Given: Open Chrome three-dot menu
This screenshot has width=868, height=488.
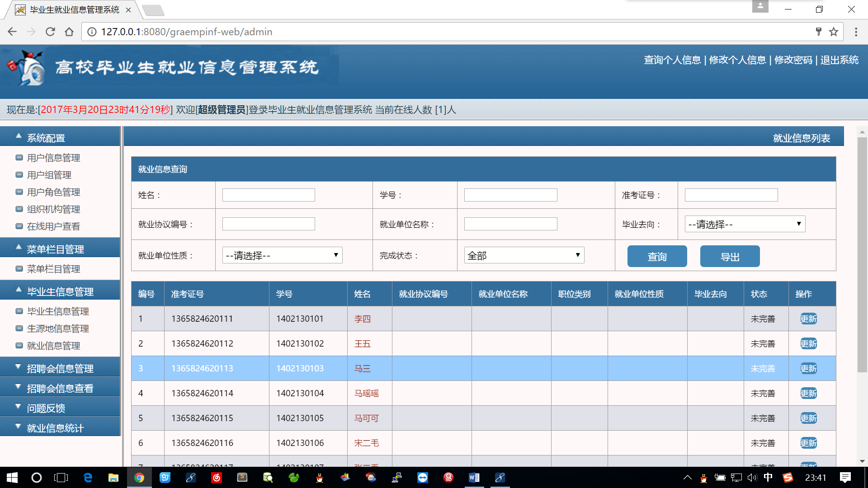Looking at the screenshot, I should (856, 32).
